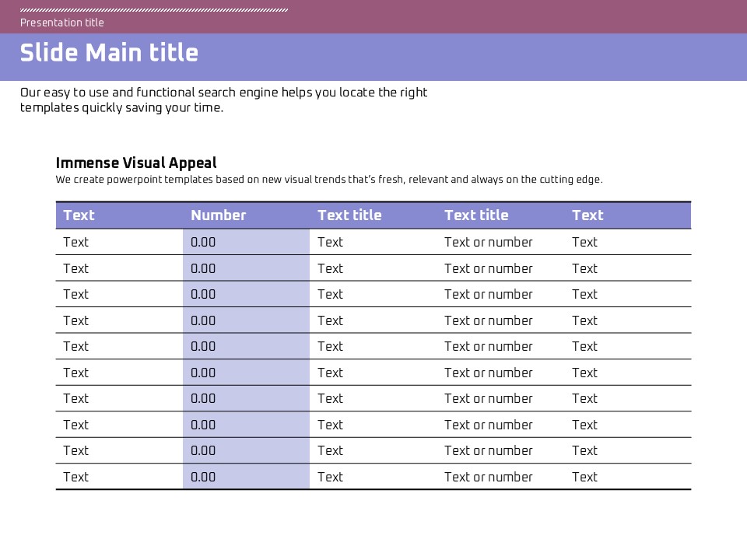Screen dimensions: 747x560
Task: Click the last column 'Text' cell in first data row
Action: pos(584,242)
